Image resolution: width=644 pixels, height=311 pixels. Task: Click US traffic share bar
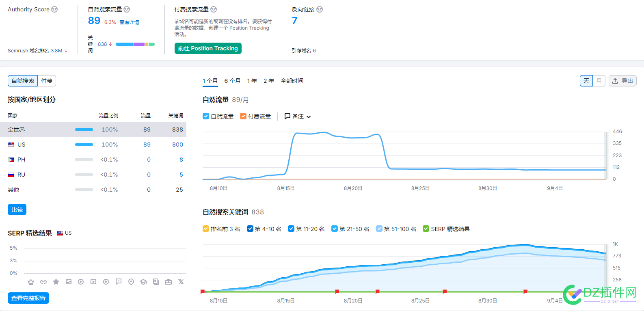pos(84,145)
